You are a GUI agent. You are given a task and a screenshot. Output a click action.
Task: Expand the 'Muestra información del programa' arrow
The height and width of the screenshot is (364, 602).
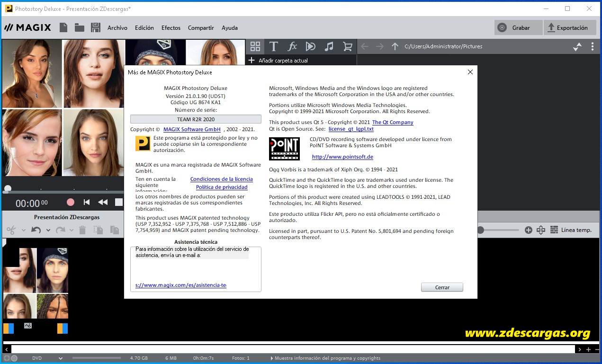tap(272, 358)
